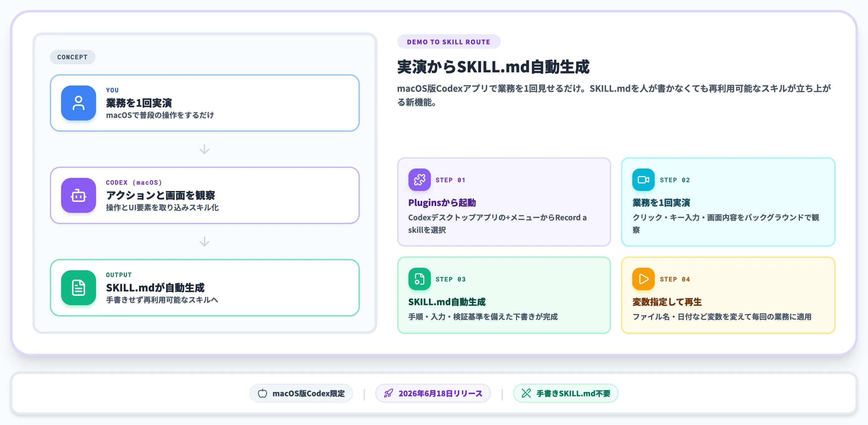Click the 手順・入力・検証基準 description text
868x425 pixels.
point(483,317)
